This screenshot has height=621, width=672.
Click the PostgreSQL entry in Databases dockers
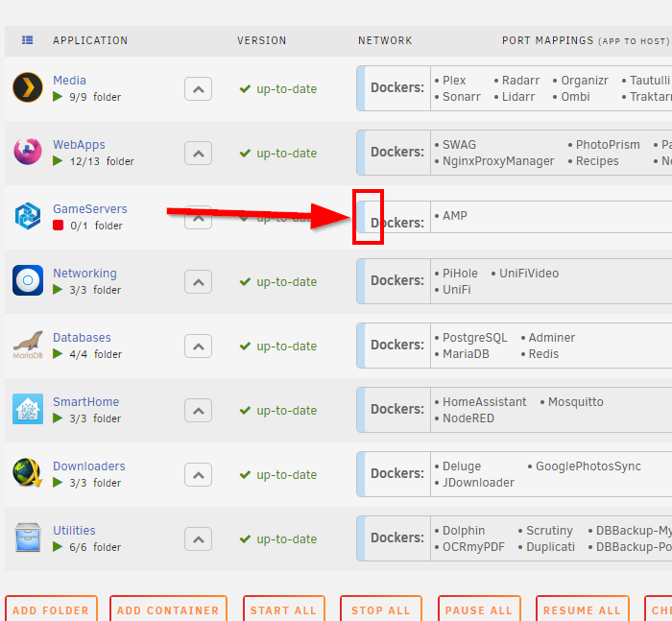(x=475, y=337)
